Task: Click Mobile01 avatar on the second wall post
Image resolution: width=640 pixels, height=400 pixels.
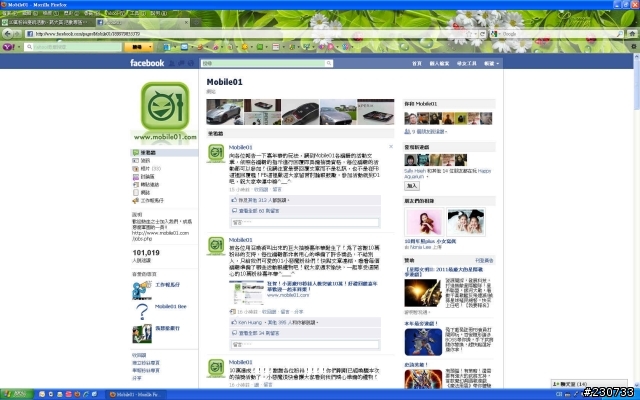Action: click(216, 246)
